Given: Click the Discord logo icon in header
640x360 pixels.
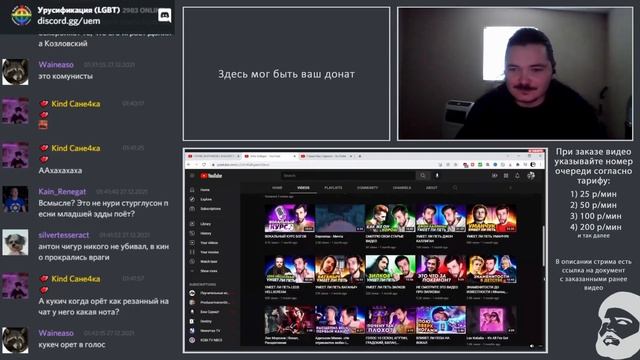Looking at the screenshot, I should 164,16.
